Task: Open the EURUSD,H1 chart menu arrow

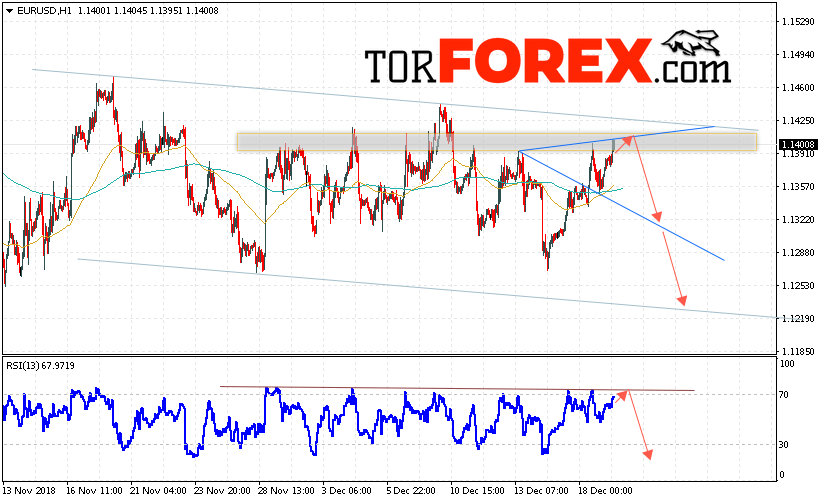Action: click(x=9, y=10)
